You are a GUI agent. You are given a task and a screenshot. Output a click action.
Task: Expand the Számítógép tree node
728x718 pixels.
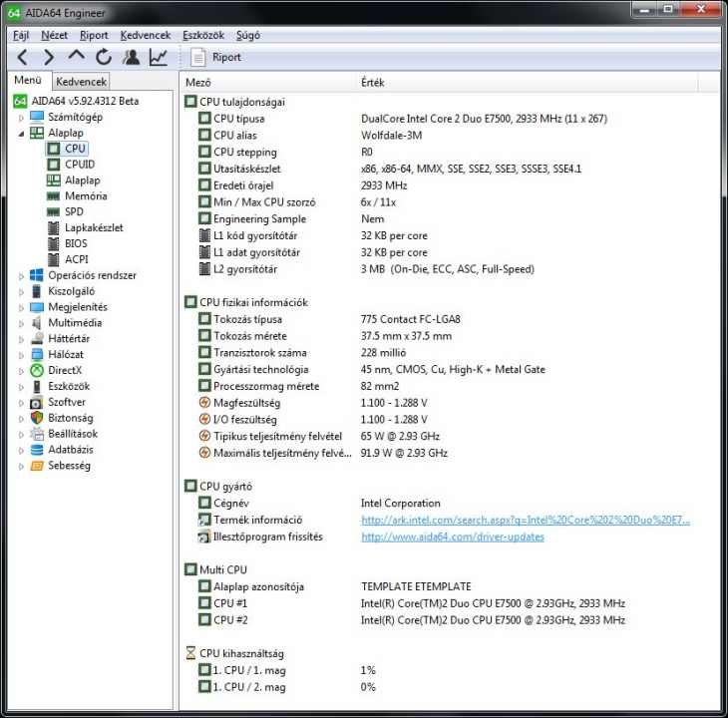21,118
